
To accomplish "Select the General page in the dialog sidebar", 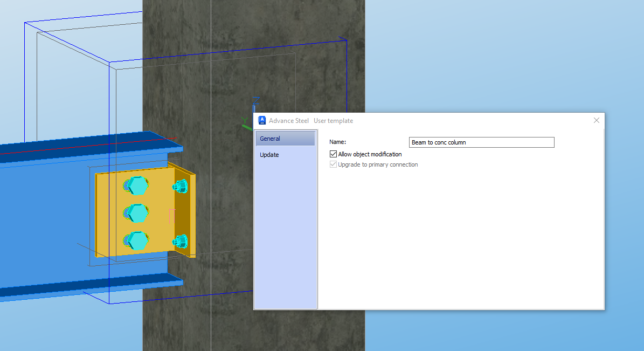I will pos(285,138).
